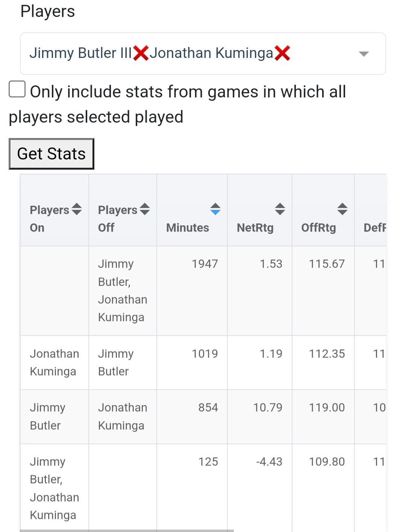406x532 pixels.
Task: Click the Minutes column header text
Action: [x=188, y=228]
